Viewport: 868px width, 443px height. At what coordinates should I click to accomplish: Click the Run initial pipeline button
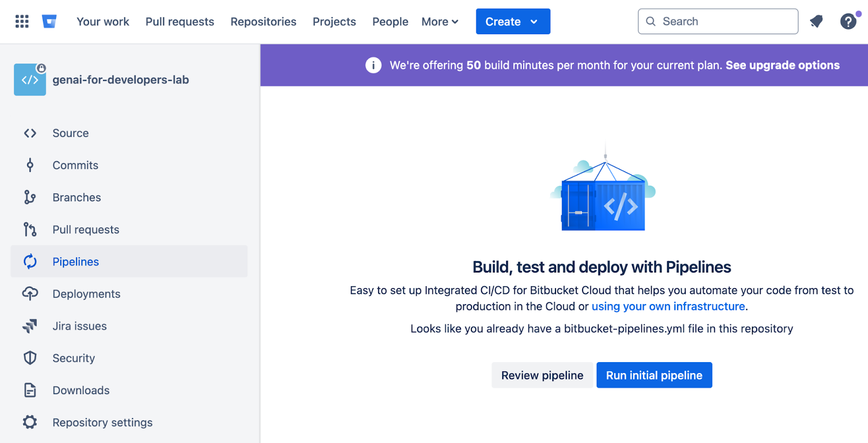pos(654,375)
